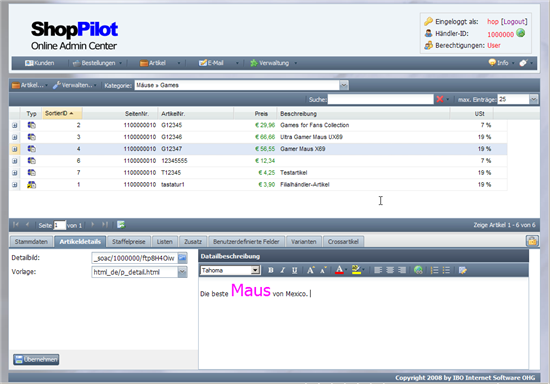Align text left in Detailbeschreibung
Image resolution: width=550 pixels, height=384 pixels.
tap(378, 270)
